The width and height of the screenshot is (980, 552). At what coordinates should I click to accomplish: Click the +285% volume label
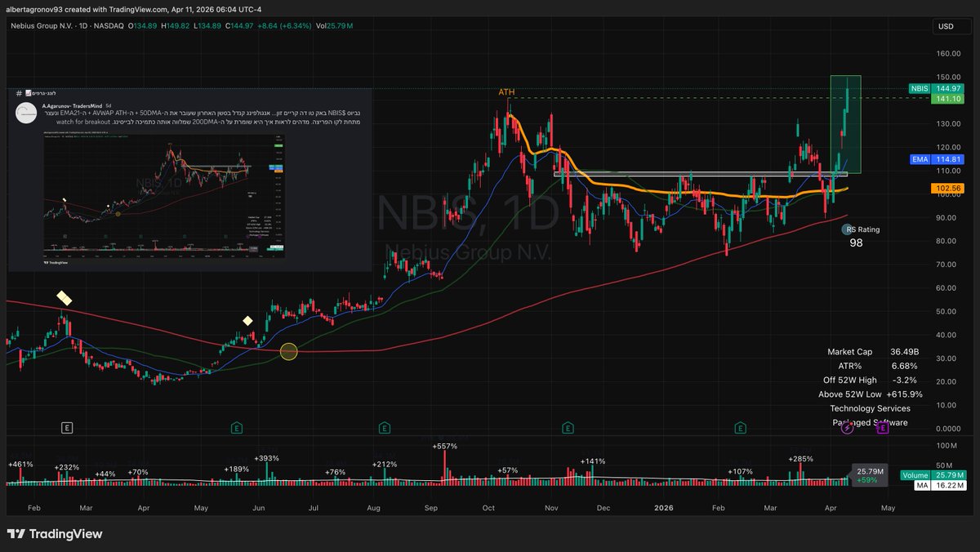pos(801,459)
